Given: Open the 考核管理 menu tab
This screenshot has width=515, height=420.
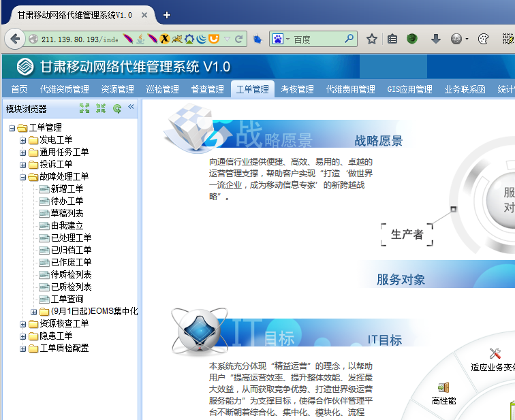Looking at the screenshot, I should point(297,89).
